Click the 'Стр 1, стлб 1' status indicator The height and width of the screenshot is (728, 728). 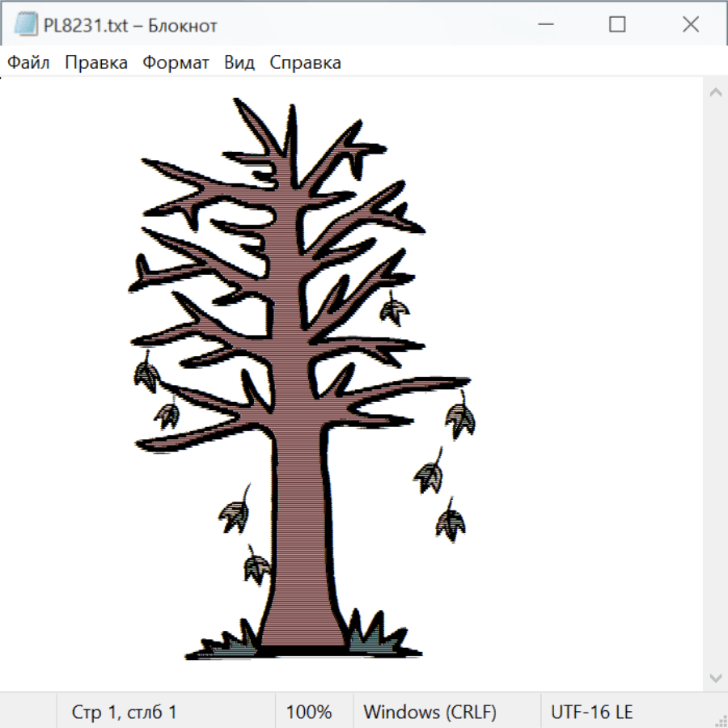click(x=125, y=712)
